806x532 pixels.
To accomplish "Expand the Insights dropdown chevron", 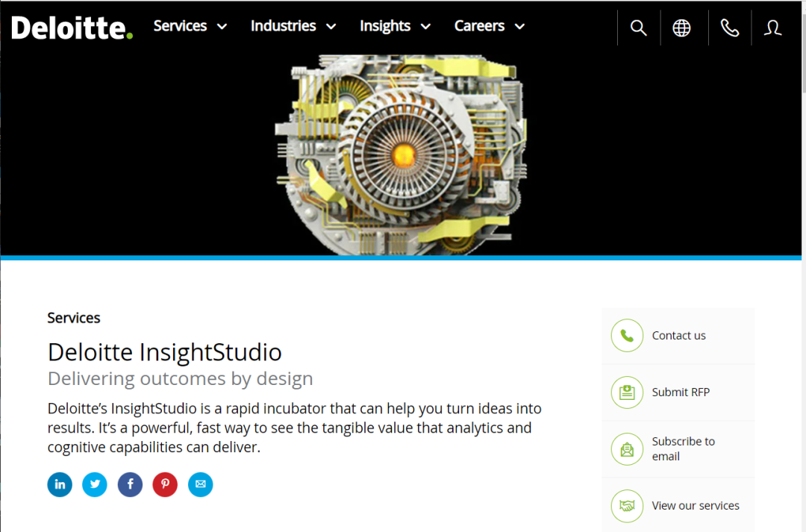I will pyautogui.click(x=425, y=27).
